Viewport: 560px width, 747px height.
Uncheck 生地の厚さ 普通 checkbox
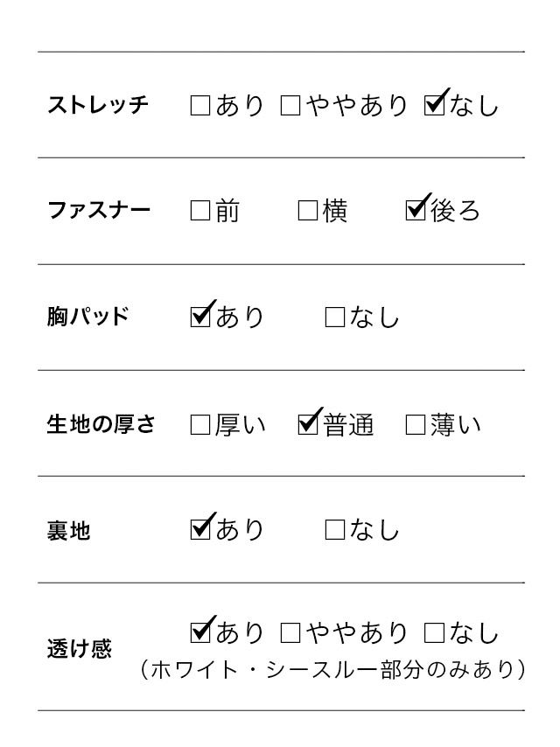tap(308, 425)
